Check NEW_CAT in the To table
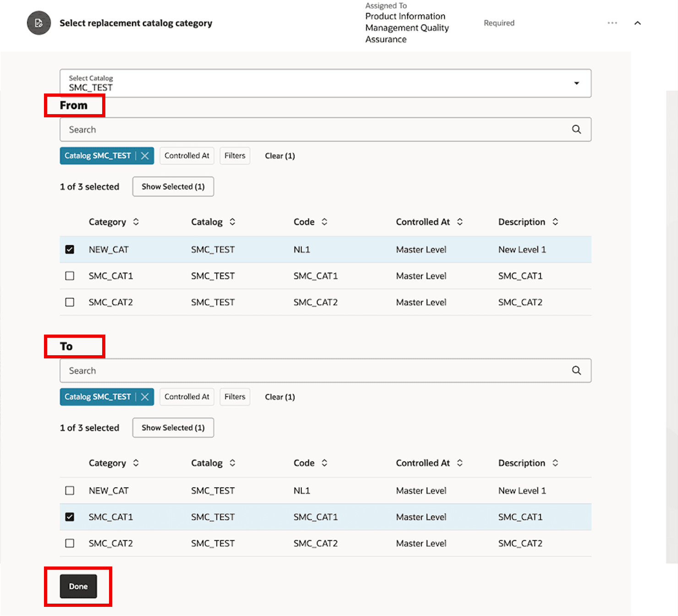678x616 pixels. [x=70, y=490]
